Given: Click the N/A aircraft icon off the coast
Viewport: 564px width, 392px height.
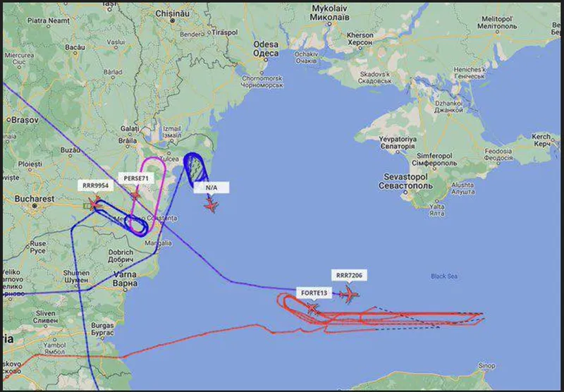Looking at the screenshot, I should (211, 206).
